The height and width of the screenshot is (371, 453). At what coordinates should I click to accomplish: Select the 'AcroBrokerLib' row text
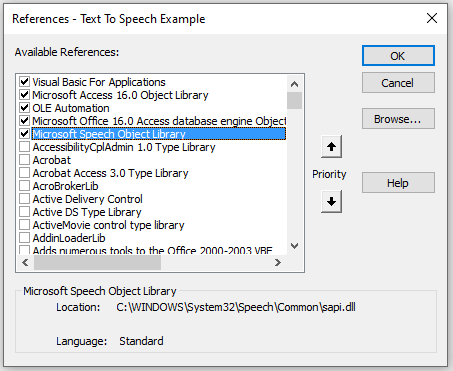pyautogui.click(x=65, y=186)
